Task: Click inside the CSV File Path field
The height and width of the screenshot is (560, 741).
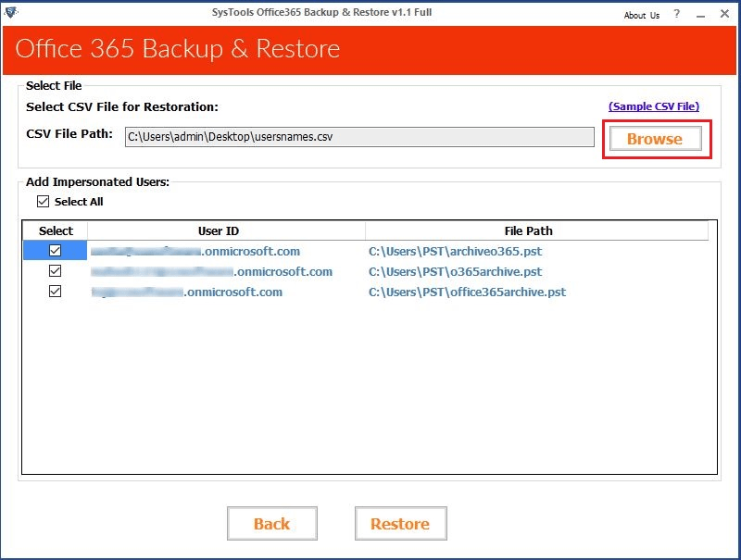Action: pyautogui.click(x=358, y=137)
